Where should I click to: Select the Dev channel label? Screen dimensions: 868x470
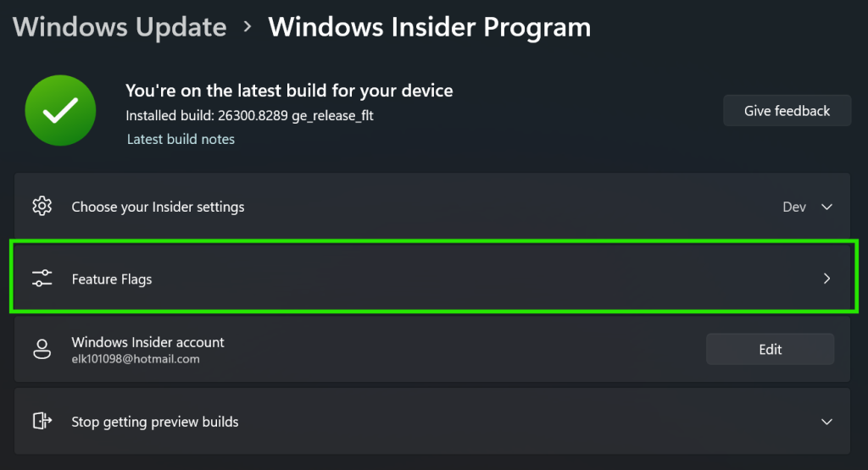794,207
